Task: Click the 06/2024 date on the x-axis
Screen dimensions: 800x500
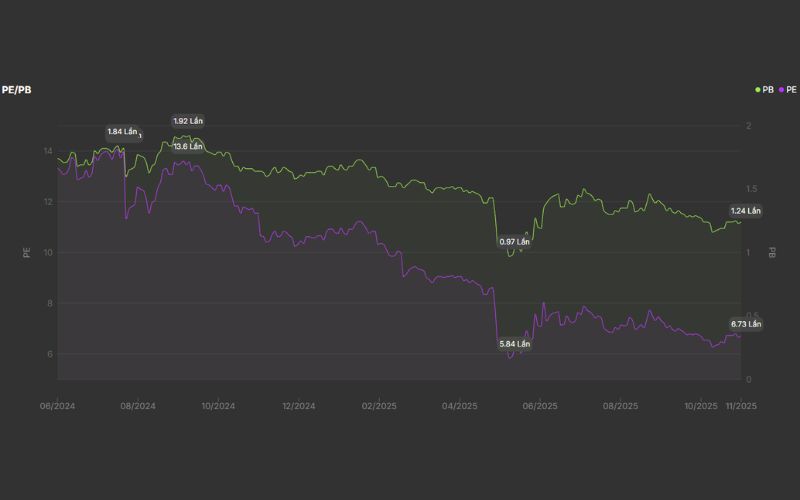Action: pos(57,406)
